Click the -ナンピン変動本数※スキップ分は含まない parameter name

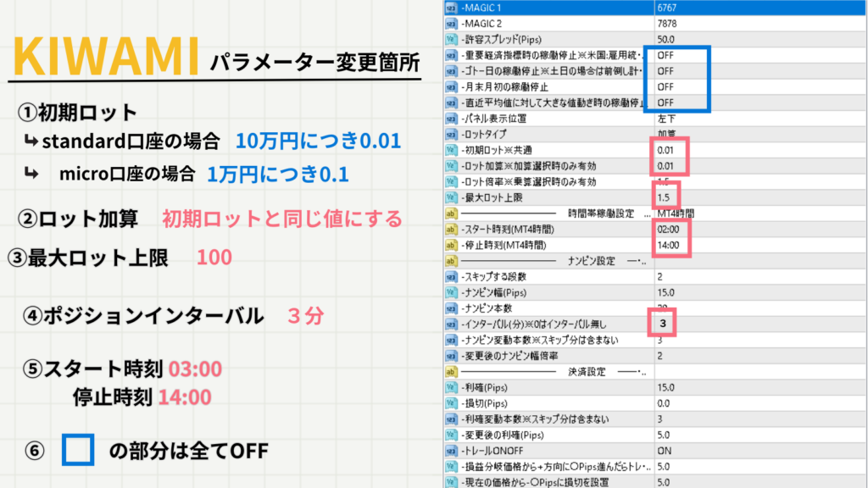coord(539,341)
